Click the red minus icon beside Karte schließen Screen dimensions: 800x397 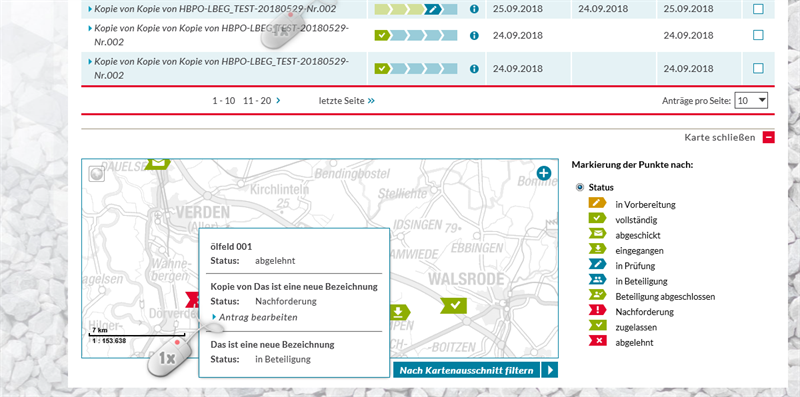[768, 137]
